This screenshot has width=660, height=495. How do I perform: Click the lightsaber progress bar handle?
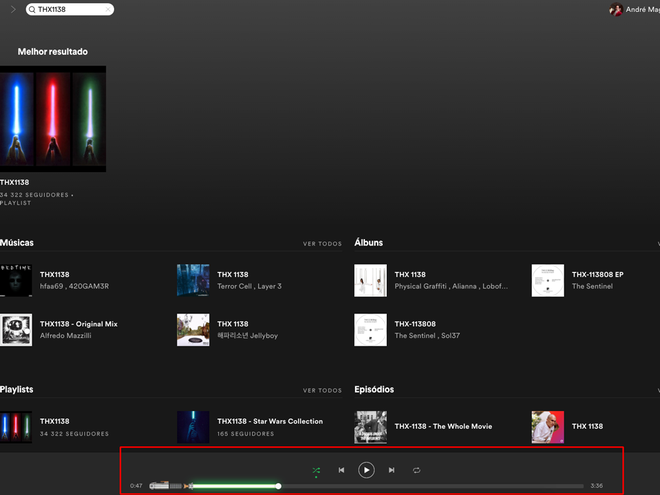coord(278,486)
